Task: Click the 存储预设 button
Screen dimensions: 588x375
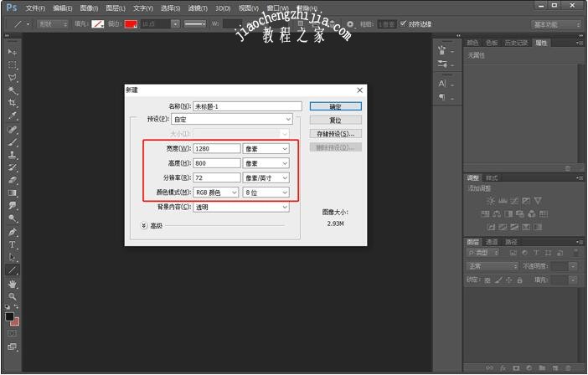Action: click(x=335, y=133)
